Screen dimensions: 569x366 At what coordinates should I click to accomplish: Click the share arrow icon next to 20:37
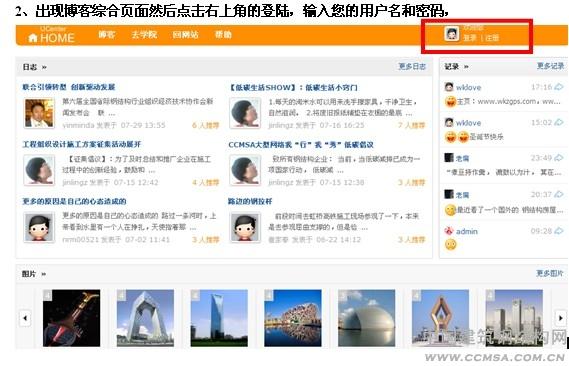(x=559, y=194)
